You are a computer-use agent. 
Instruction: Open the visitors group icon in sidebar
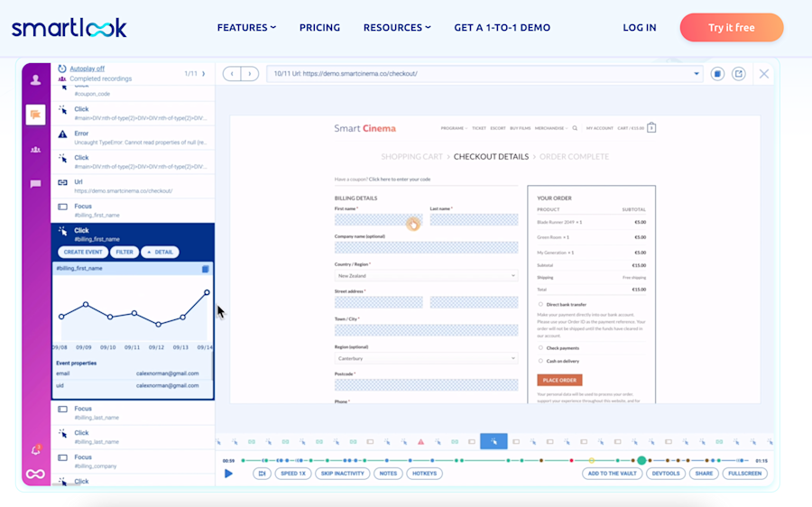pos(35,150)
